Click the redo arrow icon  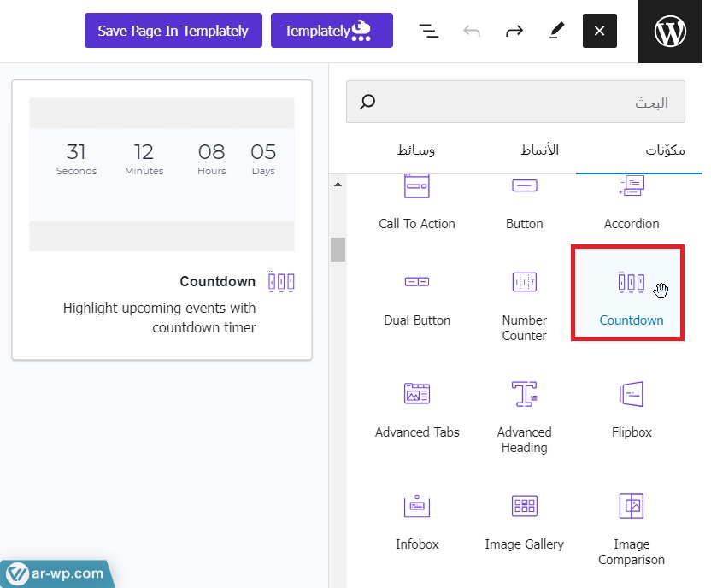click(x=514, y=31)
